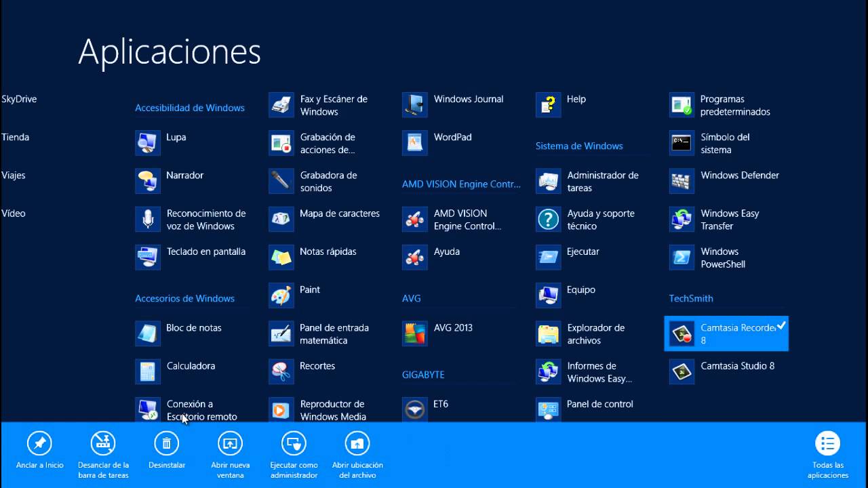This screenshot has height=488, width=868.
Task: Click Ayuda y soporte técnico icon
Action: coord(549,220)
